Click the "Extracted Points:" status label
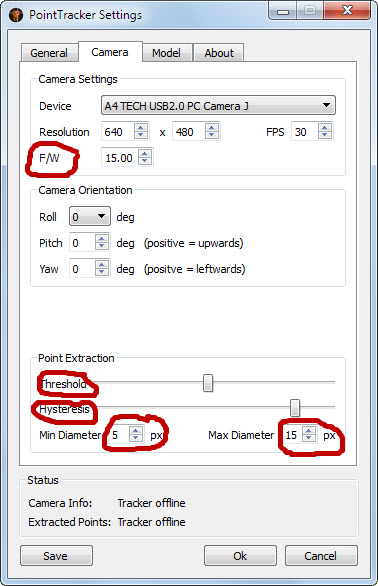Screen dimensions: 378x586 coord(70,522)
